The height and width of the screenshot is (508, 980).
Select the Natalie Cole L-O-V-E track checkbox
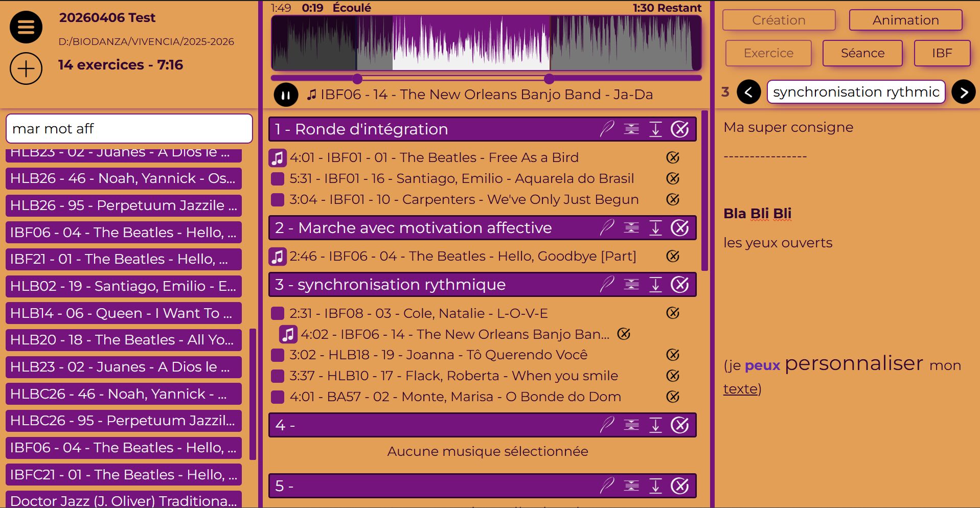pyautogui.click(x=278, y=313)
